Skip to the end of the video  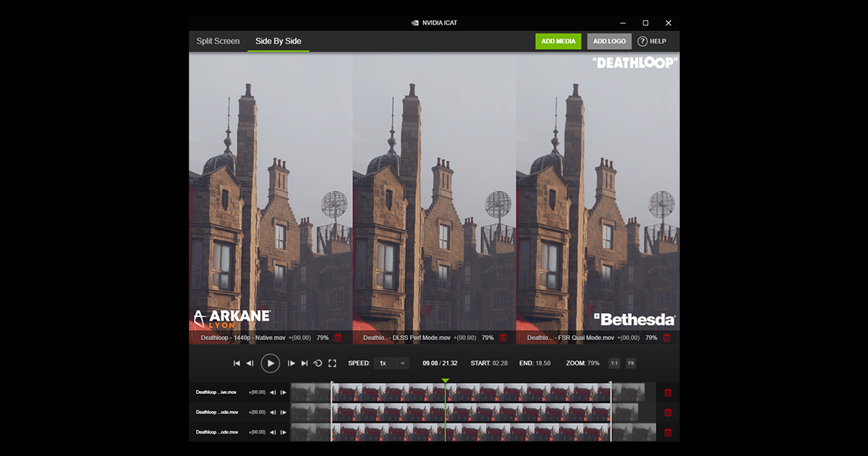coord(305,363)
